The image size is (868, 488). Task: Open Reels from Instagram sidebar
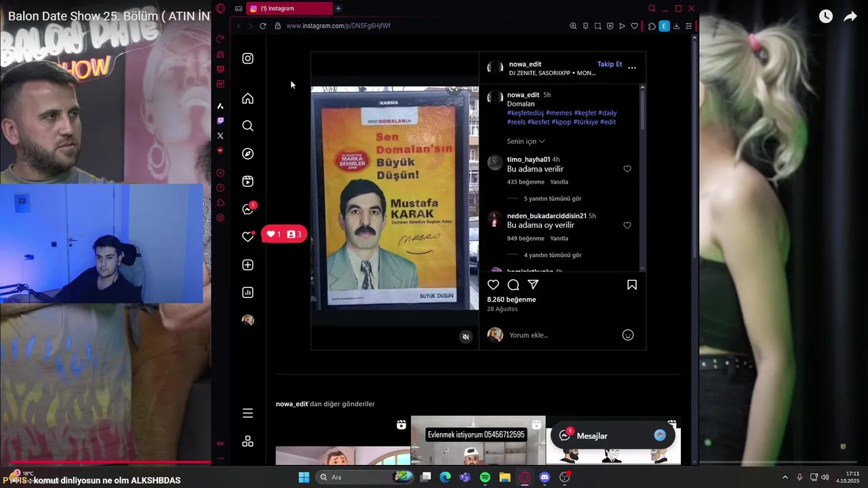(248, 181)
